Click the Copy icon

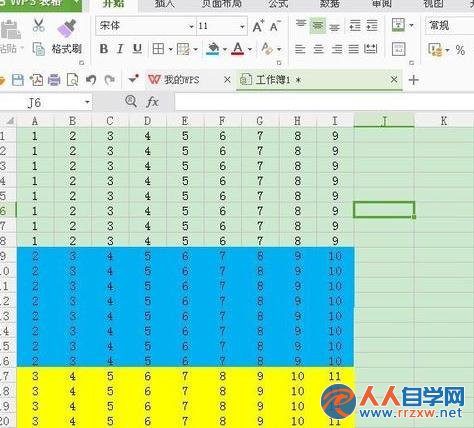[38, 49]
